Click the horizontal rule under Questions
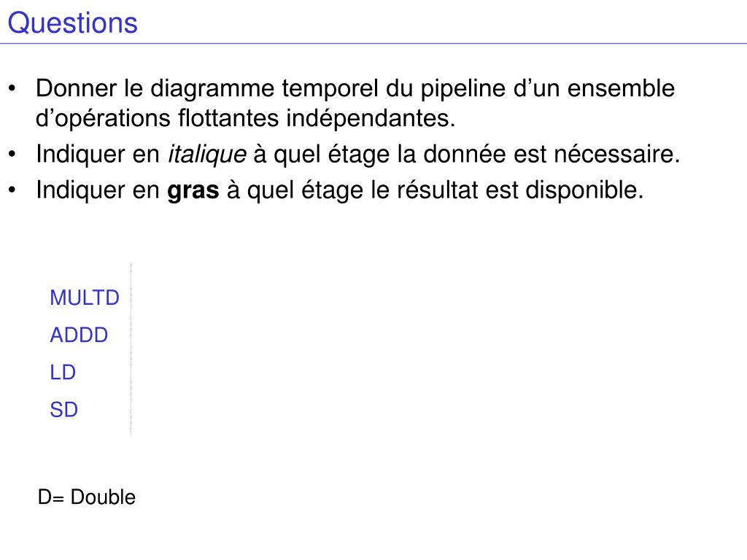This screenshot has height=560, width=747. [x=373, y=43]
